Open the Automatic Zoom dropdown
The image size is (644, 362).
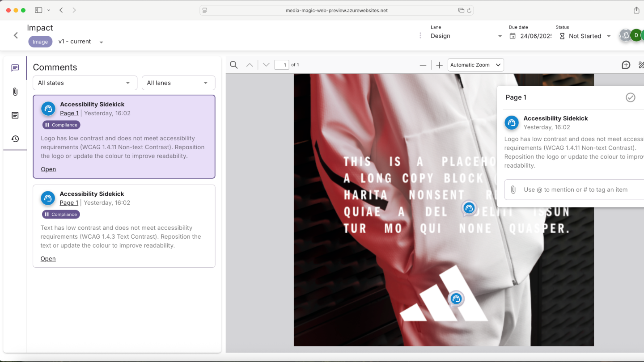475,65
